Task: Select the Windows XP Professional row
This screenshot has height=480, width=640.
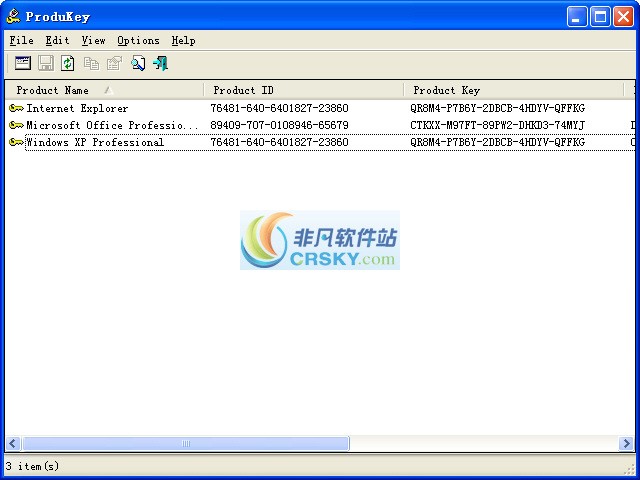Action: [x=320, y=142]
